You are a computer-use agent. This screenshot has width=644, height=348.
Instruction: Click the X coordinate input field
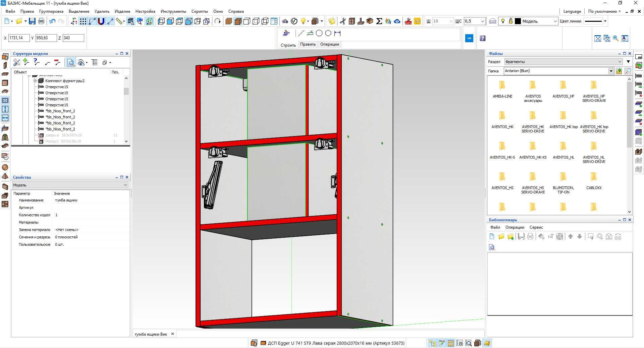[x=19, y=38]
